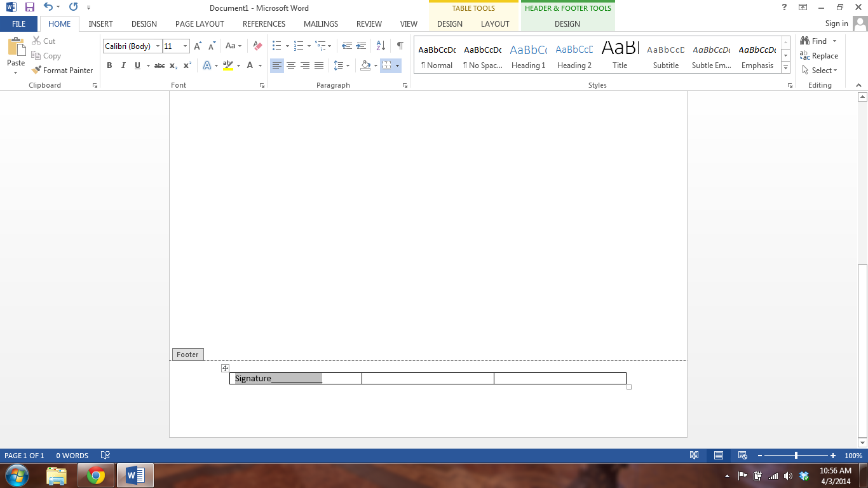868x488 pixels.
Task: Apply No Spacing style
Action: click(x=483, y=56)
